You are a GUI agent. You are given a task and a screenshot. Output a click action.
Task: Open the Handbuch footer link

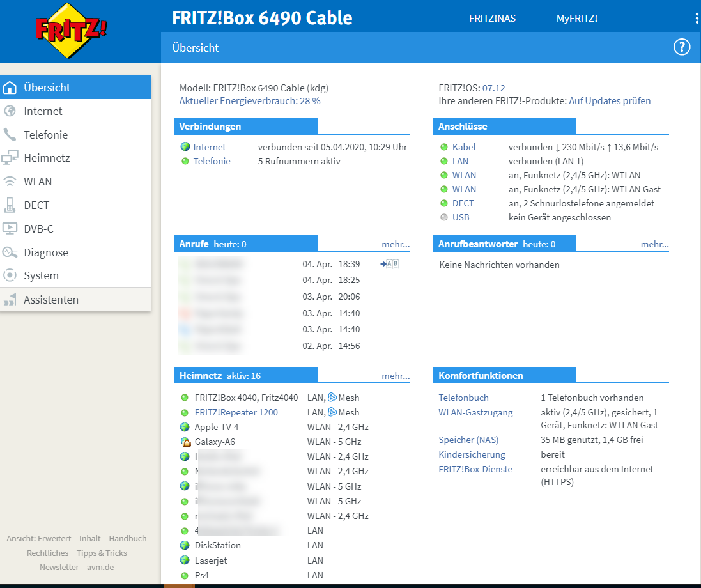click(x=128, y=538)
